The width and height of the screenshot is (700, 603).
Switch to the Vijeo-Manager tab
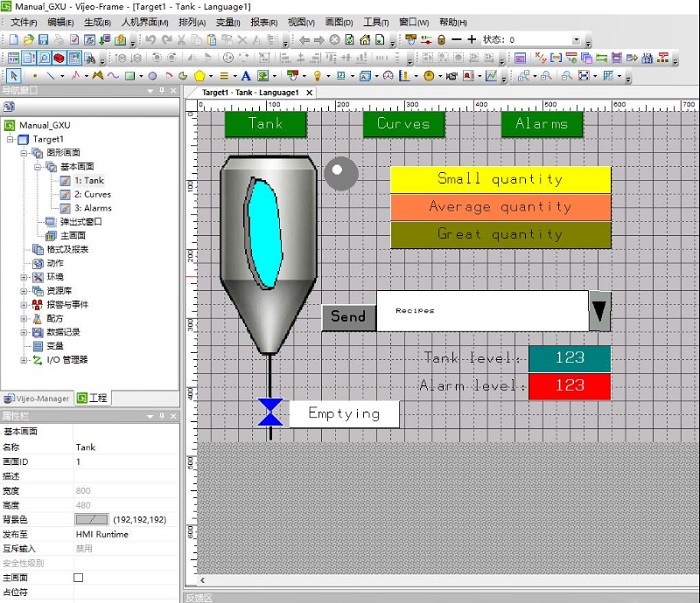38,398
